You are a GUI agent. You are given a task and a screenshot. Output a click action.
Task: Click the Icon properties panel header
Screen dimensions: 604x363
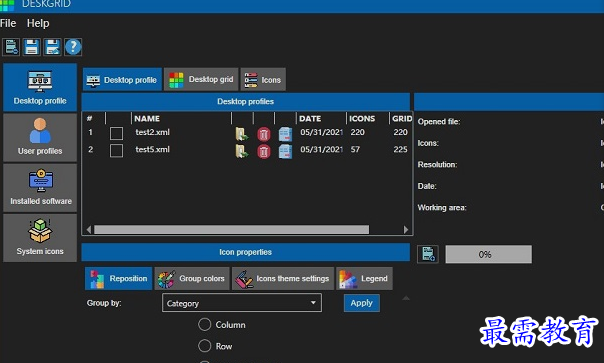pyautogui.click(x=246, y=252)
